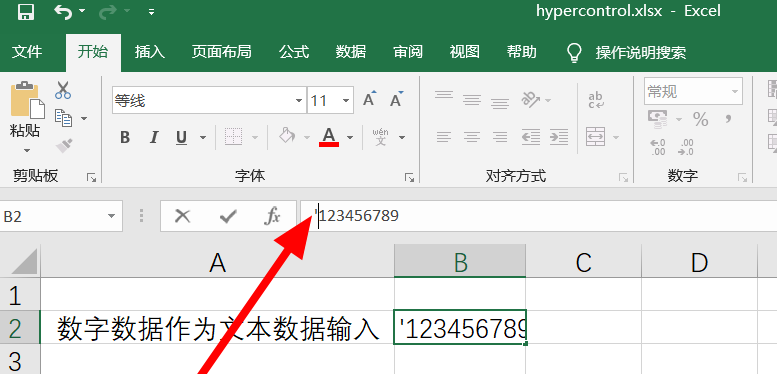The height and width of the screenshot is (374, 777).
Task: Open 对齐方式 dialog launcher
Action: (x=623, y=177)
